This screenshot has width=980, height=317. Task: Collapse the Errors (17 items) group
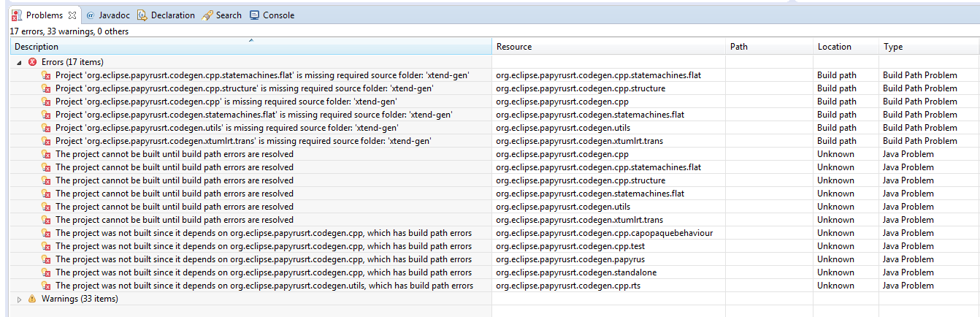click(20, 63)
